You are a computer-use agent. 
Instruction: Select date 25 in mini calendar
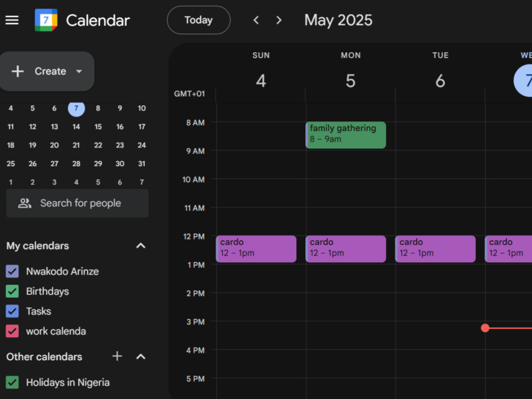click(x=11, y=164)
